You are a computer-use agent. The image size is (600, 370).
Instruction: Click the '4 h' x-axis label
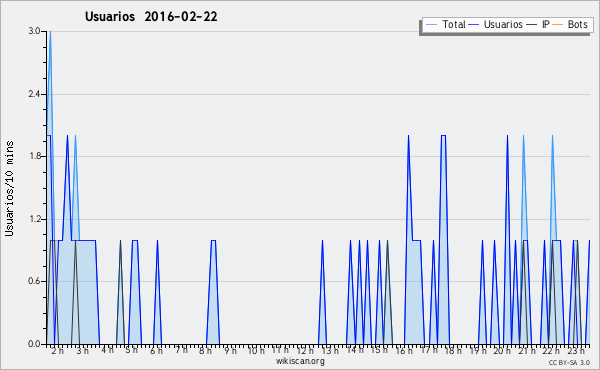107,350
